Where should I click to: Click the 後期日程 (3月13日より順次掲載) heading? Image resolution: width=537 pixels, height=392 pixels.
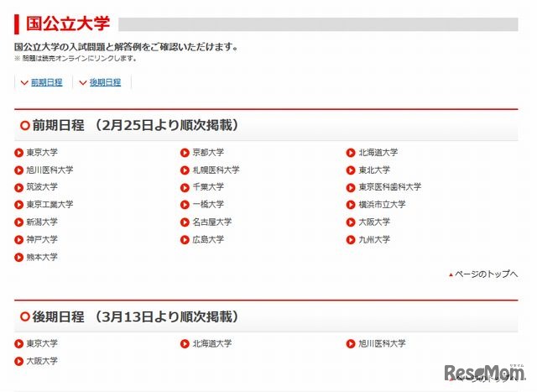click(134, 316)
